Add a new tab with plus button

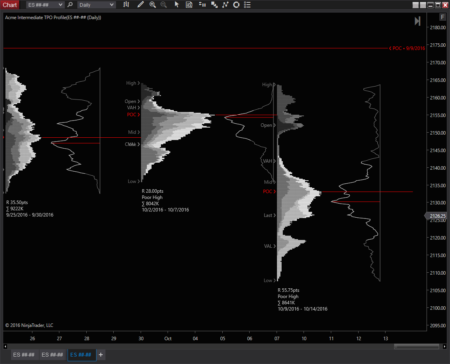coord(101,355)
